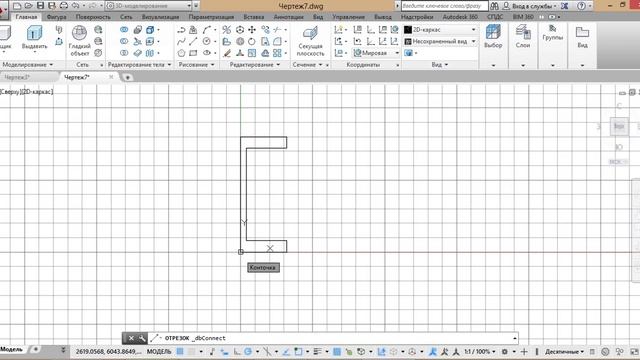Expand the Рисование panel
Image resolution: width=640 pixels, height=360 pixels.
[196, 64]
